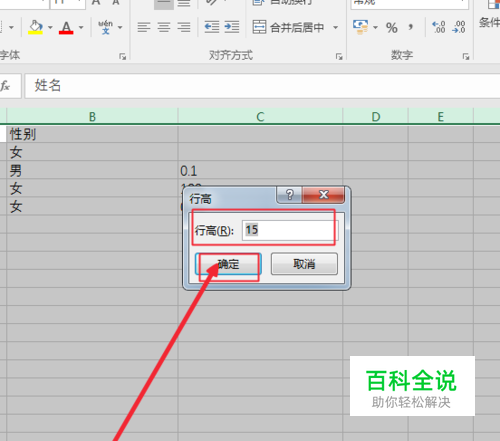Click 合并后居中 merge and center button

click(288, 27)
